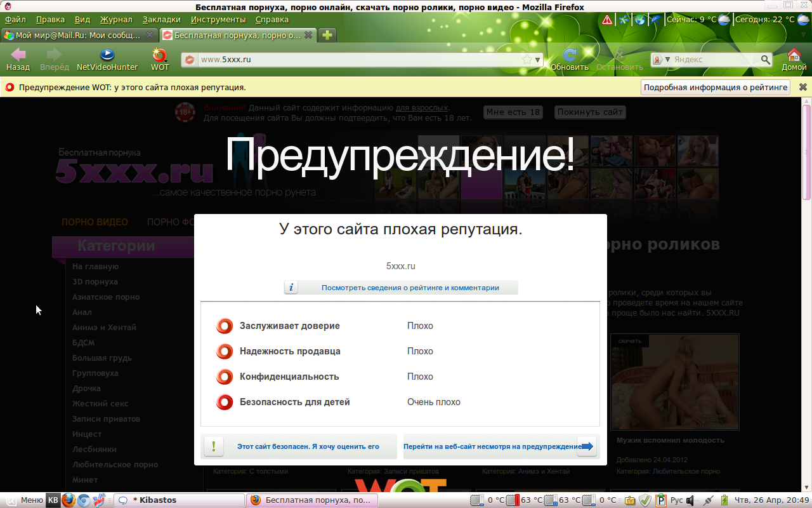Open the Инструменты menu
This screenshot has height=508, width=812.
(x=218, y=20)
